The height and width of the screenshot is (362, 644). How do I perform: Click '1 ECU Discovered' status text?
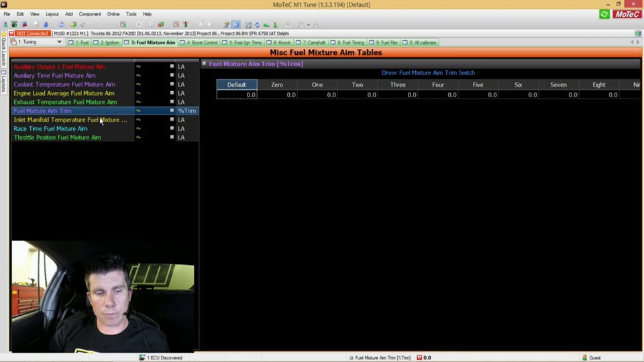pos(164,357)
